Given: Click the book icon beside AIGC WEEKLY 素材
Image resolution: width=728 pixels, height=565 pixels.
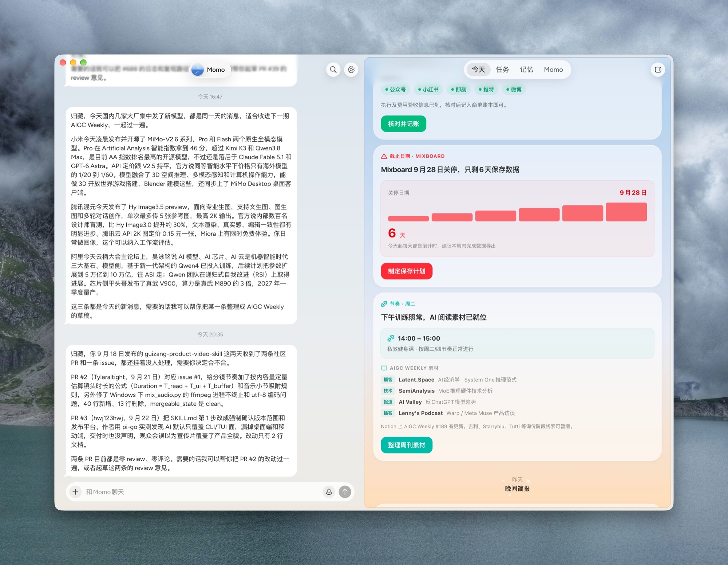Looking at the screenshot, I should tap(384, 368).
